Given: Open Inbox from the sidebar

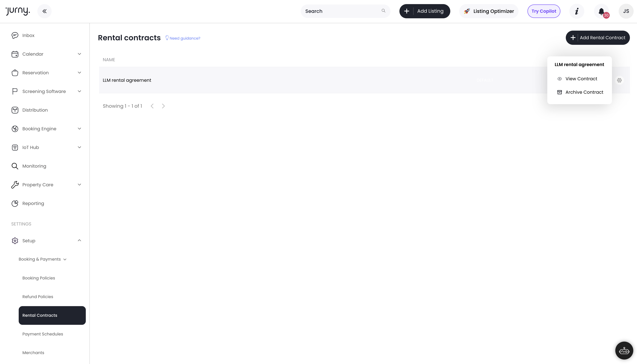Looking at the screenshot, I should (28, 35).
